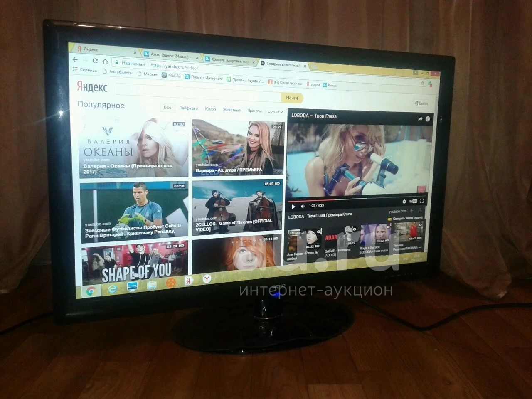Click the address bar URL yandex.ru/video
The image size is (532, 399).
[x=174, y=66]
